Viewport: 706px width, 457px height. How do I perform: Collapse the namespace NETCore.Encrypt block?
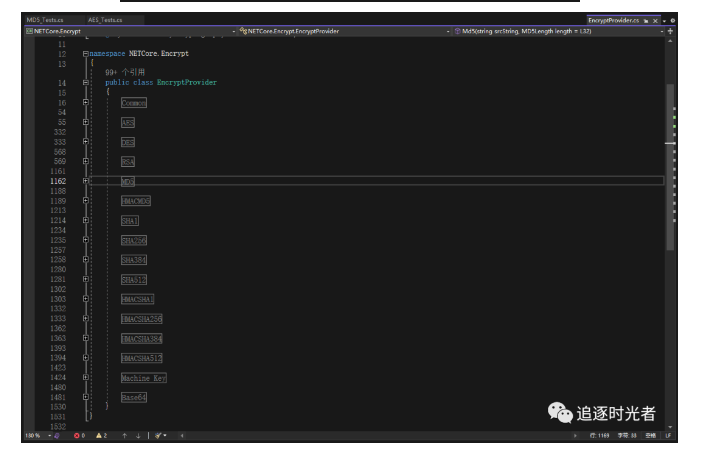pyautogui.click(x=86, y=54)
